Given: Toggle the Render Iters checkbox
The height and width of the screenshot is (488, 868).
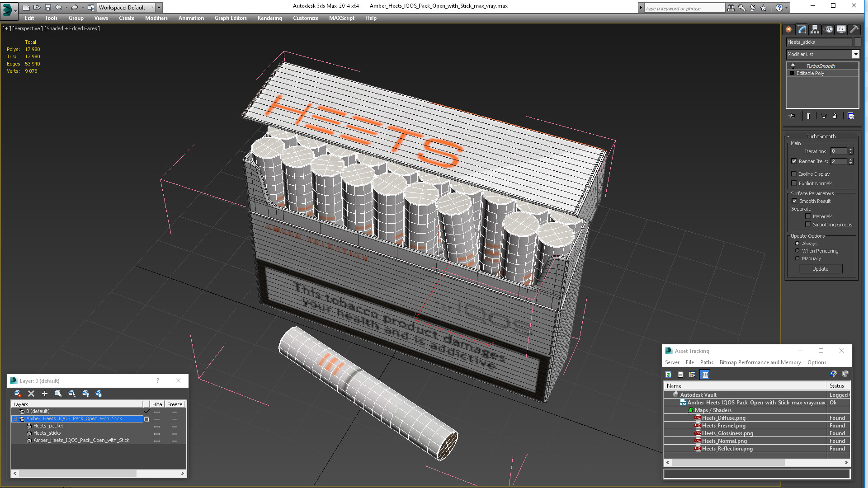Looking at the screenshot, I should coord(794,161).
